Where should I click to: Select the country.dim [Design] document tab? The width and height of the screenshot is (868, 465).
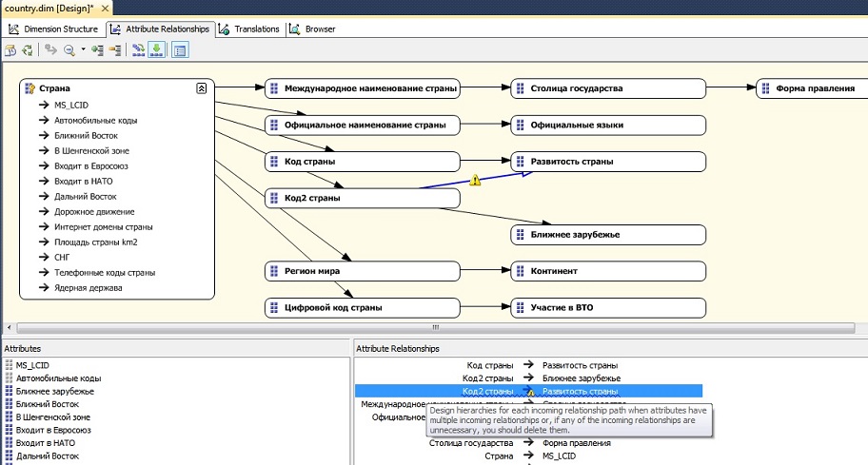coord(49,9)
